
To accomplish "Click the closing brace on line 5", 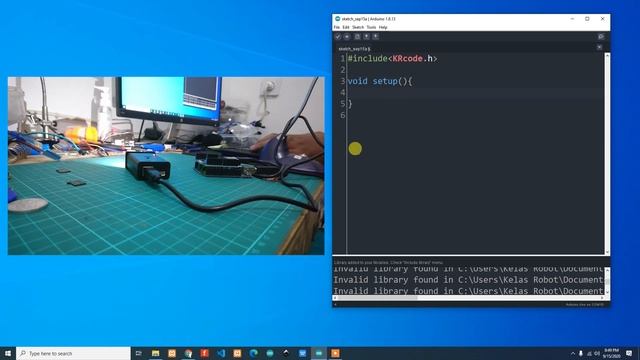I will (x=350, y=104).
